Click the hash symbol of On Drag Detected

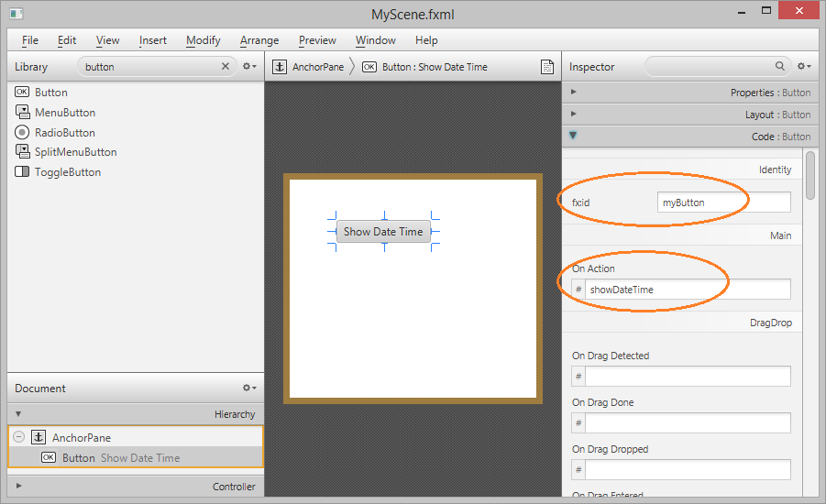pos(578,376)
